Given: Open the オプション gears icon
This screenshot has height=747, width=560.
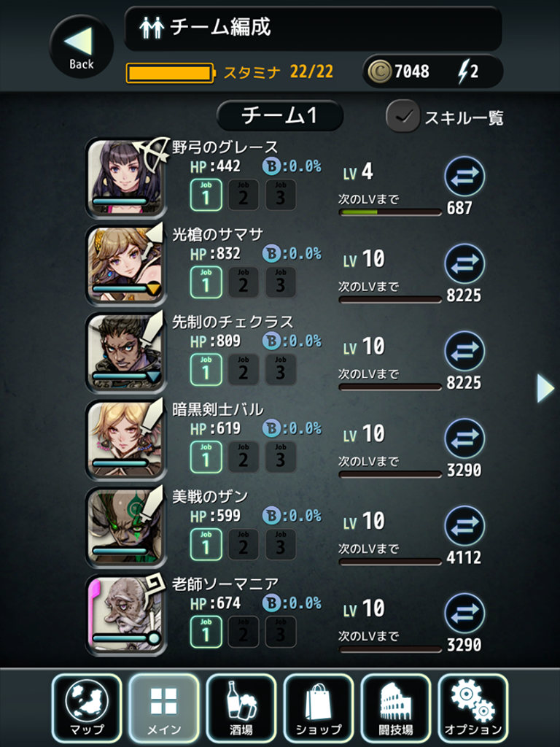Looking at the screenshot, I should [x=472, y=708].
